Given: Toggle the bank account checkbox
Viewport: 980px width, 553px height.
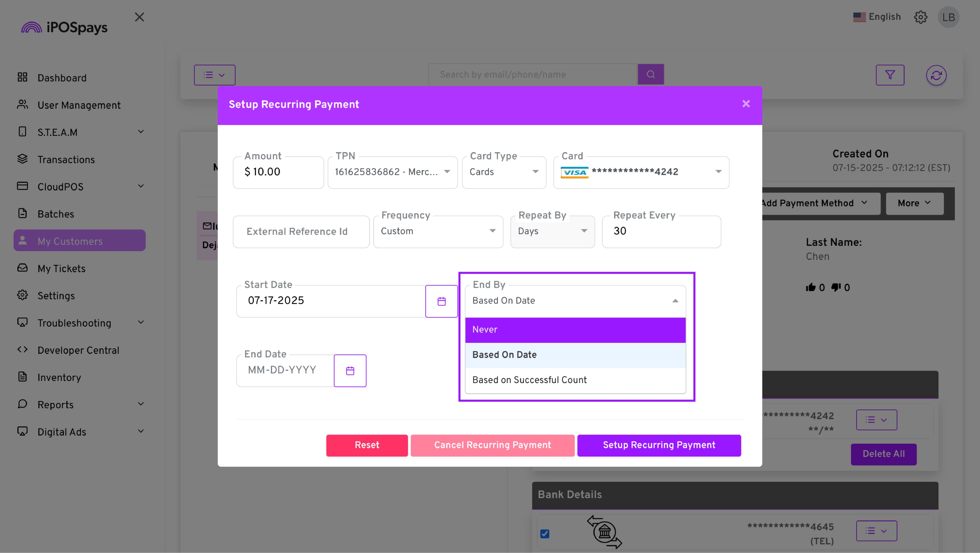Looking at the screenshot, I should (544, 534).
